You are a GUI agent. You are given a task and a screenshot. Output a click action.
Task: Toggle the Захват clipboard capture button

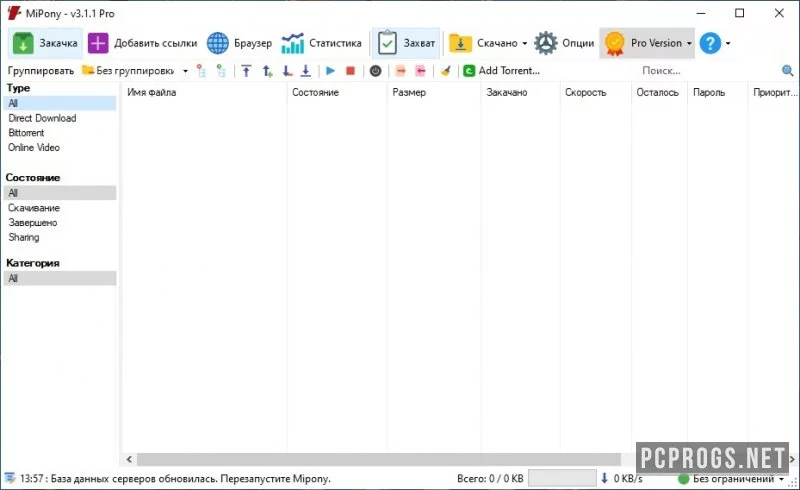[406, 43]
